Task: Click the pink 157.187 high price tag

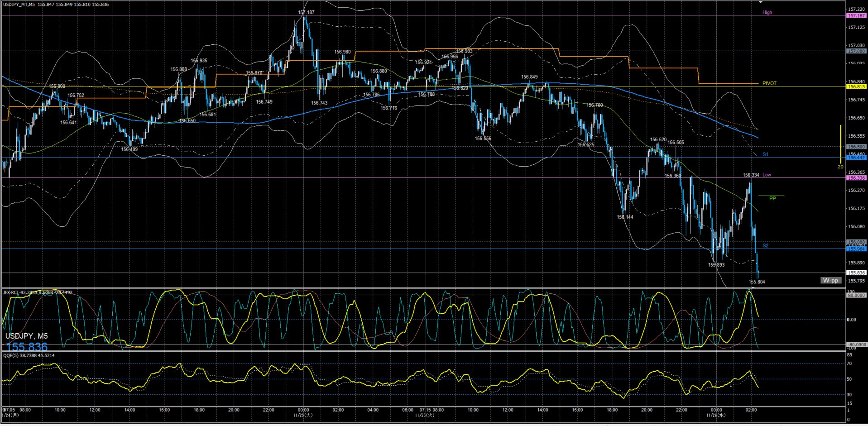Action: click(x=856, y=16)
